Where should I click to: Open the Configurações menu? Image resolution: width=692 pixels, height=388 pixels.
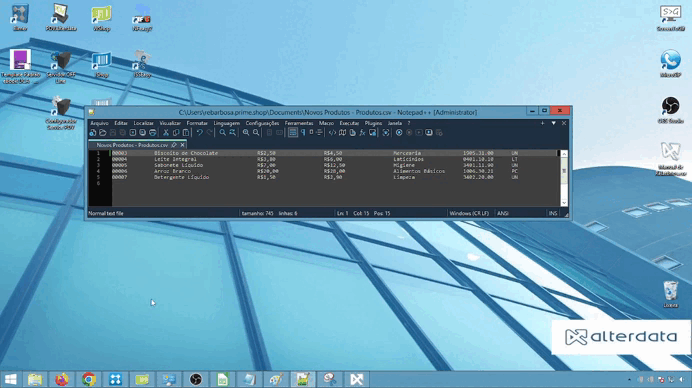click(262, 123)
